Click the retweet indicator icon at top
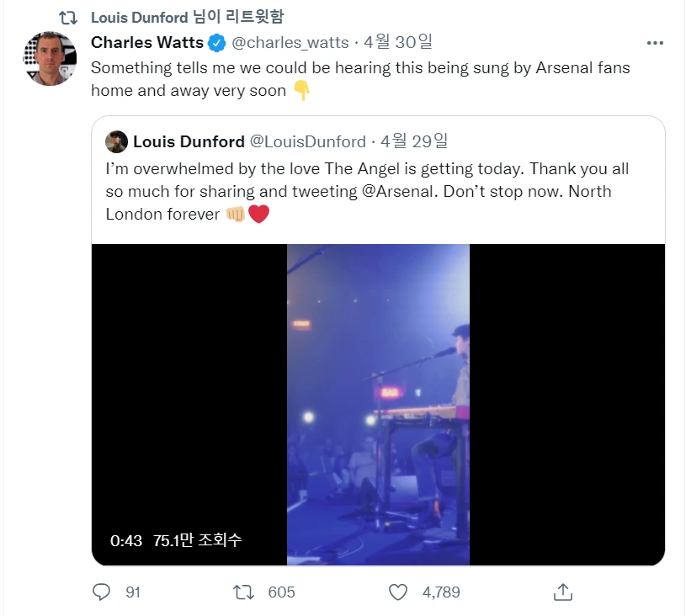Image resolution: width=686 pixels, height=616 pixels. pyautogui.click(x=68, y=18)
